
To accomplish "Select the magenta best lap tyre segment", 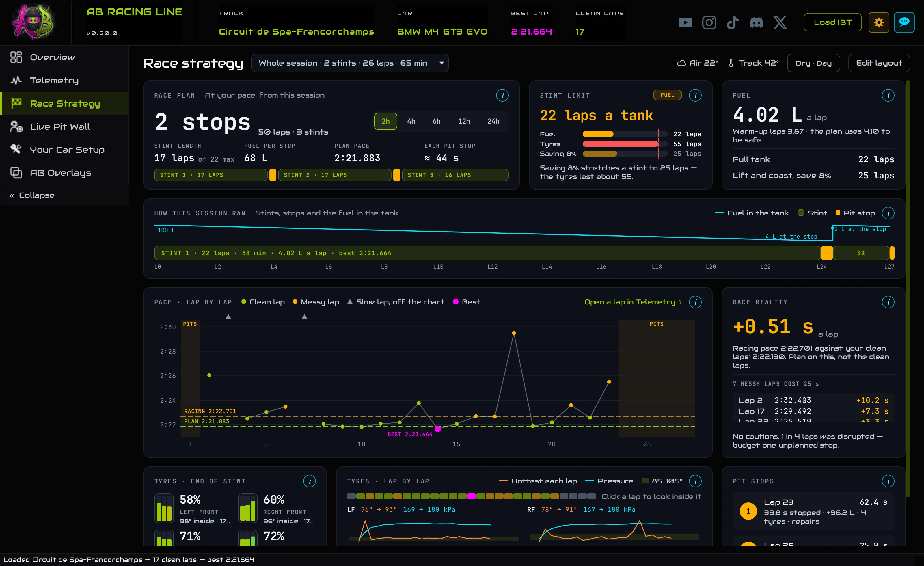I will pos(471,496).
